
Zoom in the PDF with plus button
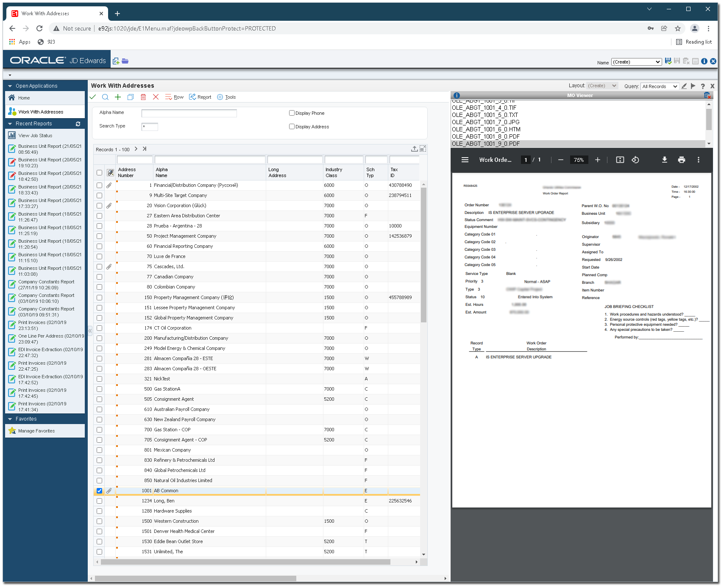(x=598, y=160)
